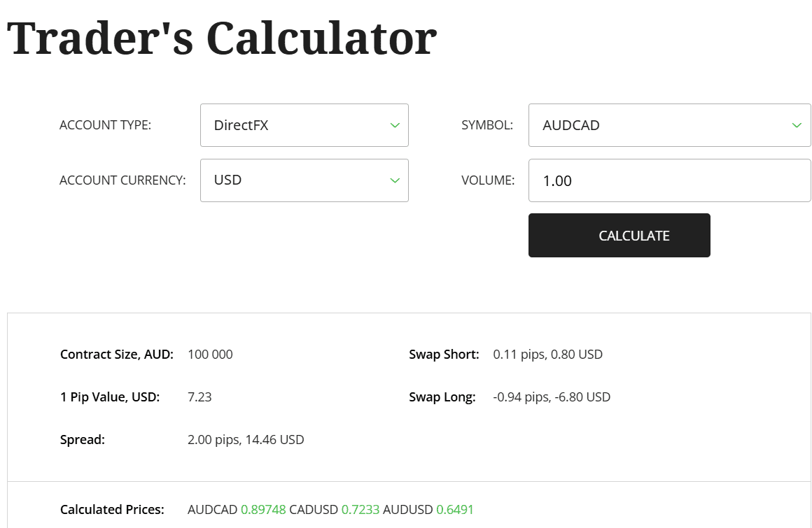Viewport: 812px width, 528px height.
Task: Click the VOLUME label text
Action: 488,180
